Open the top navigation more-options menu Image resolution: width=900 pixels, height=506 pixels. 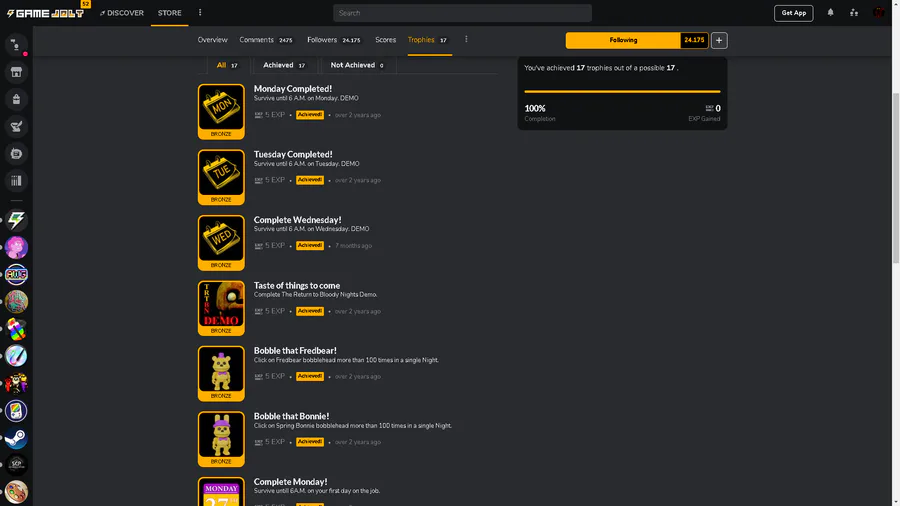point(200,13)
